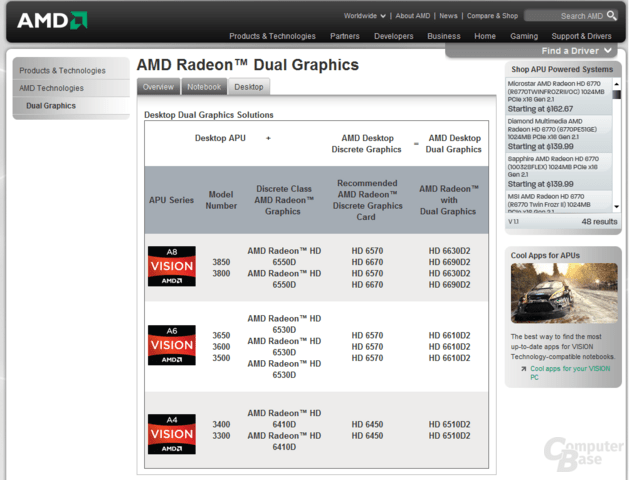
Task: Click model number 3800
Action: (x=221, y=273)
